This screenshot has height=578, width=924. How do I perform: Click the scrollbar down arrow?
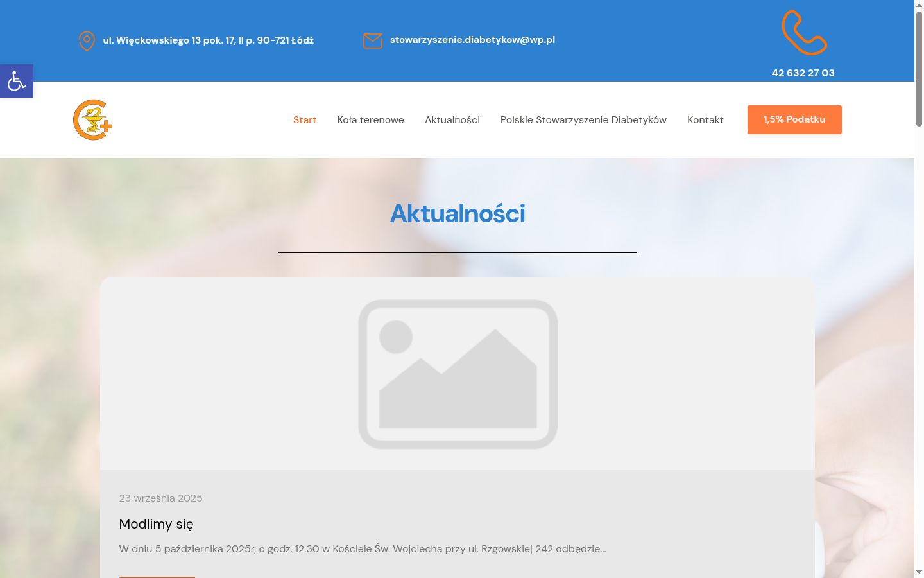point(919,572)
